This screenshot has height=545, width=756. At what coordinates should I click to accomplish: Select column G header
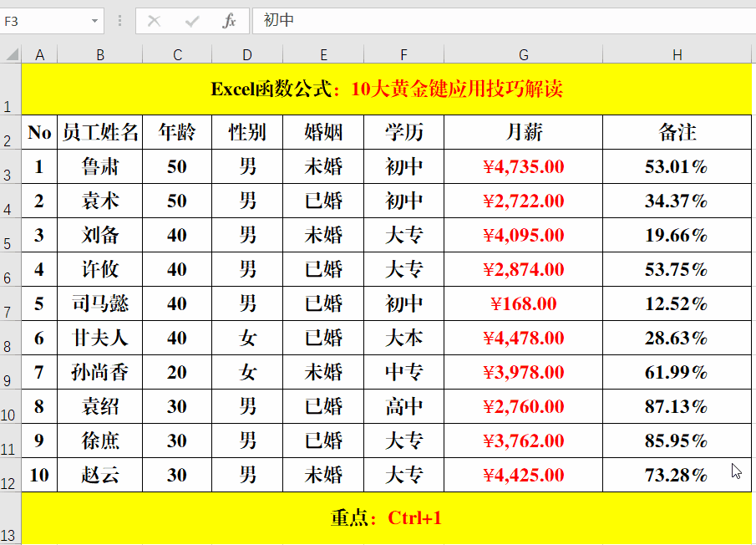(523, 54)
